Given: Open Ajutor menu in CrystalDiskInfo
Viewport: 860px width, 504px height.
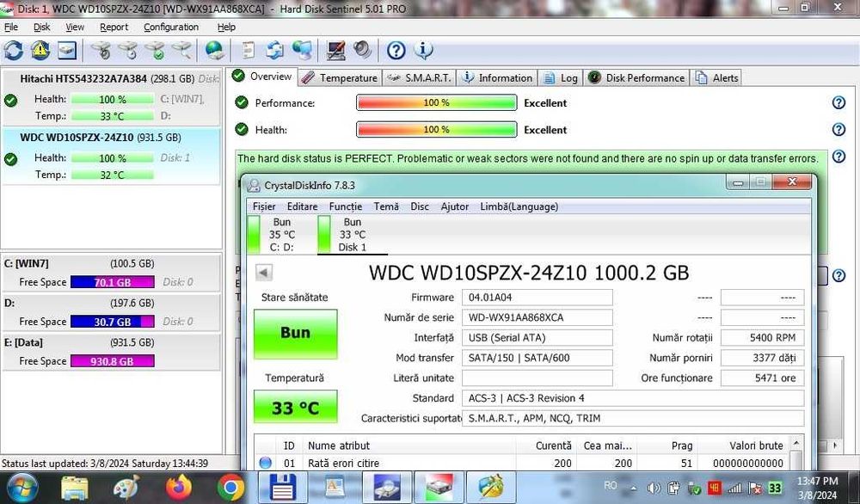Looking at the screenshot, I should click(455, 206).
